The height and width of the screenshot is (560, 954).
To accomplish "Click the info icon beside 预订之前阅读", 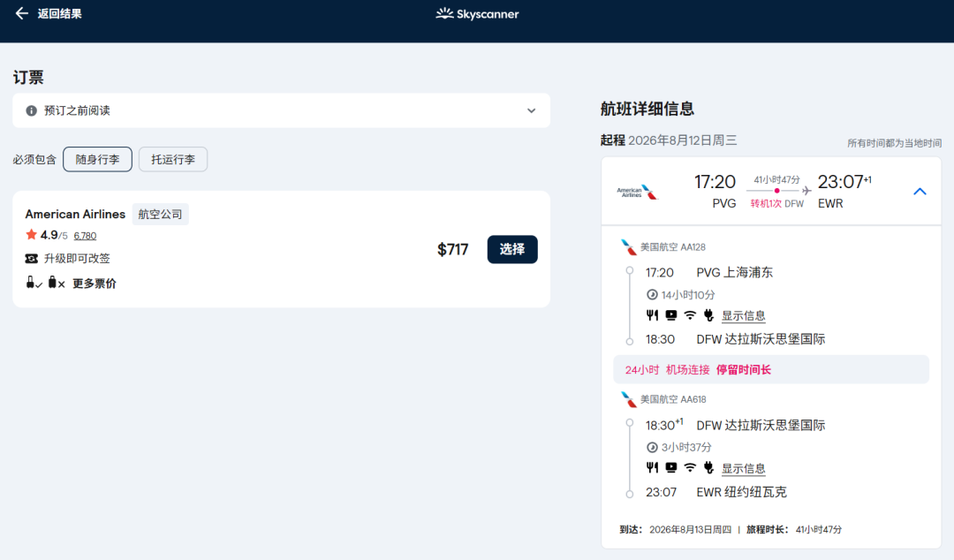I will pos(32,110).
